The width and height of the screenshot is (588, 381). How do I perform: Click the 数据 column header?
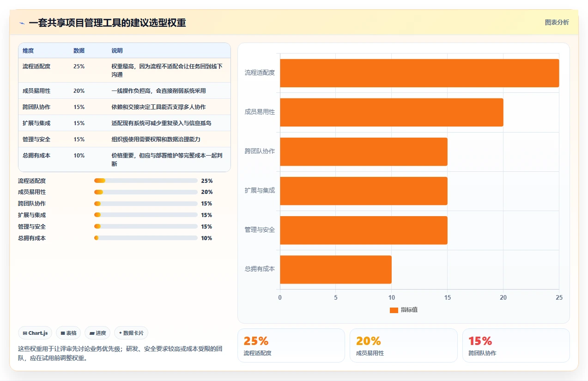coord(79,50)
